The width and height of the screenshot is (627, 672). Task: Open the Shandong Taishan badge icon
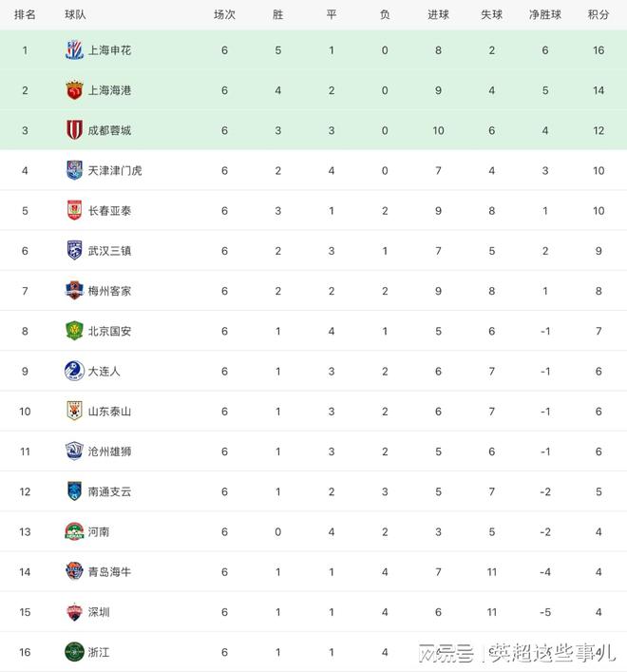(74, 411)
